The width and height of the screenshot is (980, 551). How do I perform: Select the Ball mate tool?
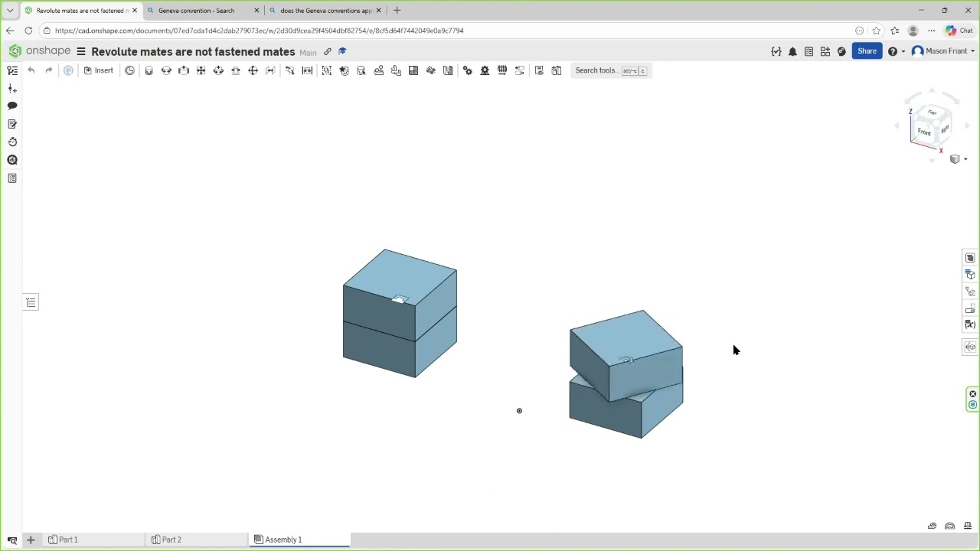click(x=253, y=70)
